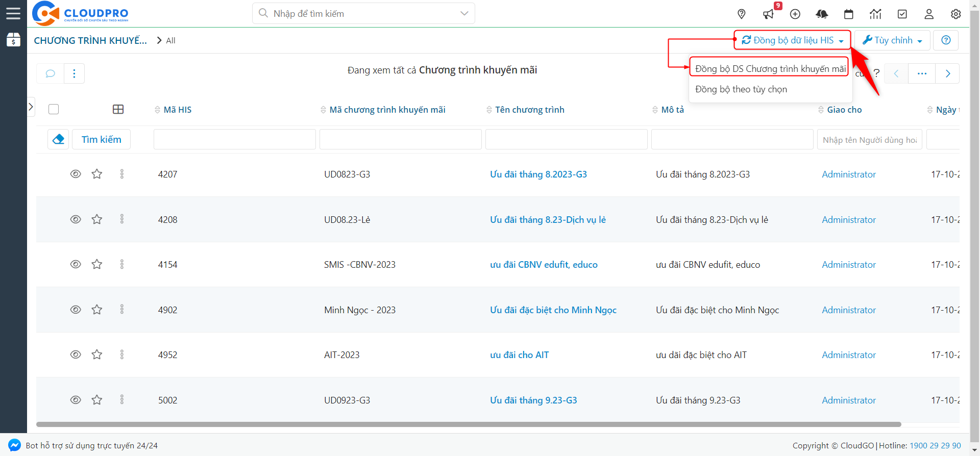Open the comments bubble icon

click(50, 73)
